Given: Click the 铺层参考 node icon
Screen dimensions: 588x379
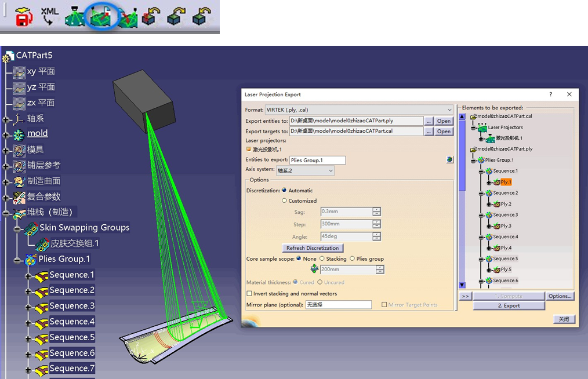Looking at the screenshot, I should coord(19,166).
